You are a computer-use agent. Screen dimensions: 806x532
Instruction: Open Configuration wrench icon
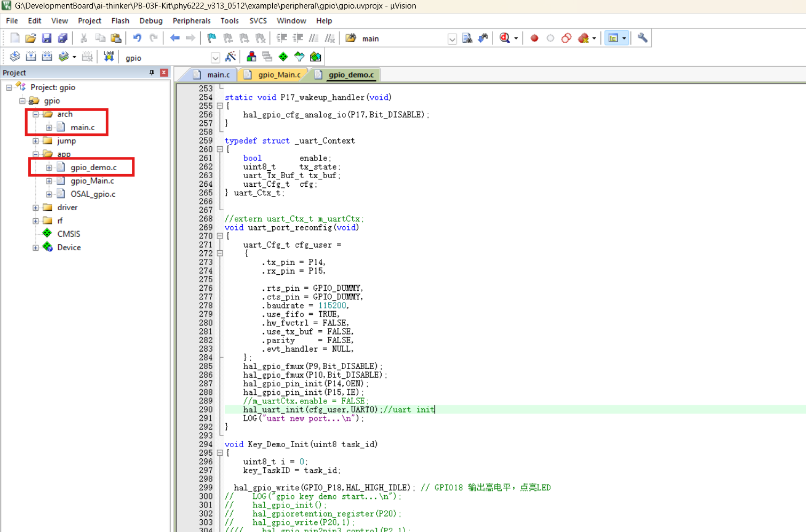642,38
